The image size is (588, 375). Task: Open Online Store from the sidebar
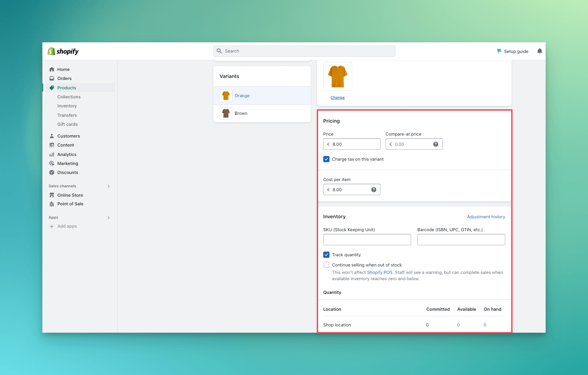(x=52, y=195)
